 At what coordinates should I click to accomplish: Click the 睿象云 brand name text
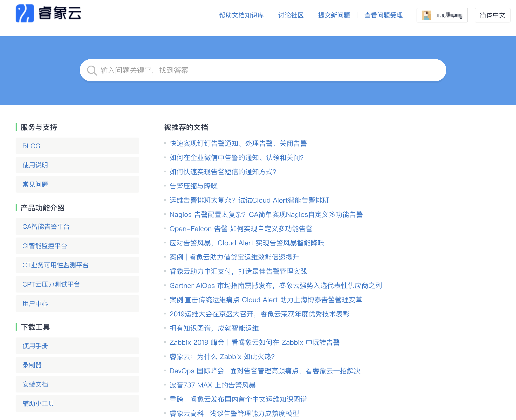click(60, 13)
